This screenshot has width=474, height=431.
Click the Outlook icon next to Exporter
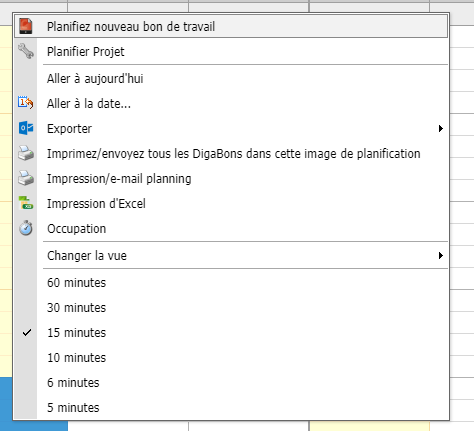[26, 128]
